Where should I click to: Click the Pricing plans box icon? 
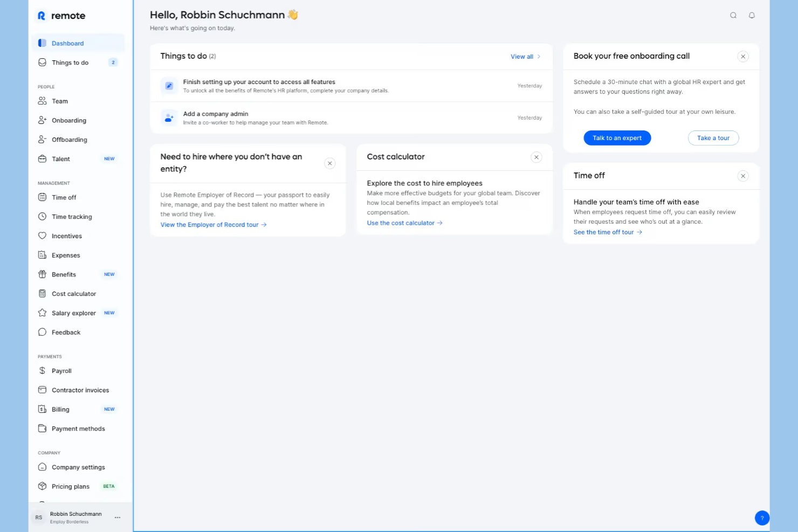coord(42,486)
